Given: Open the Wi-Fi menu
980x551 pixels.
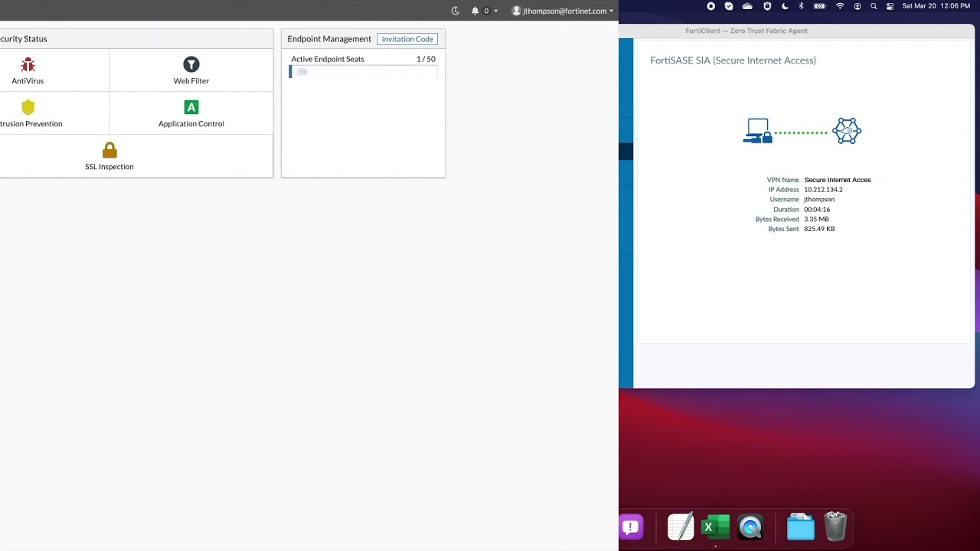Looking at the screenshot, I should 840,6.
